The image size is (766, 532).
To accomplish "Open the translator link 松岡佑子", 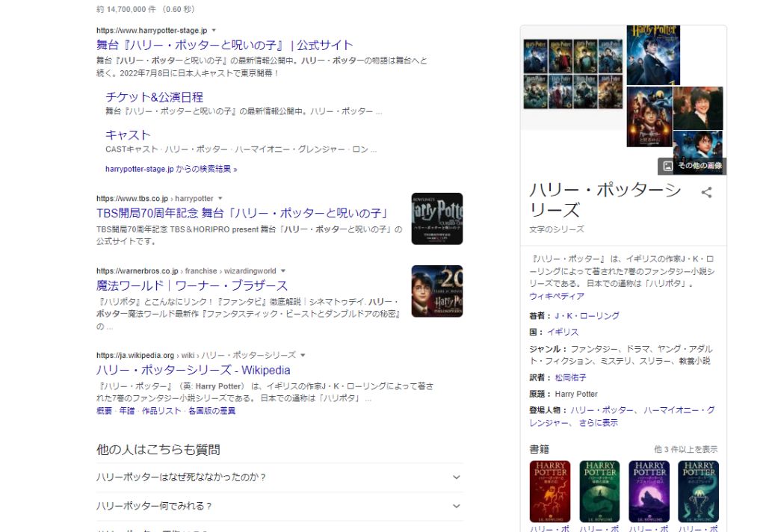I will 571,378.
